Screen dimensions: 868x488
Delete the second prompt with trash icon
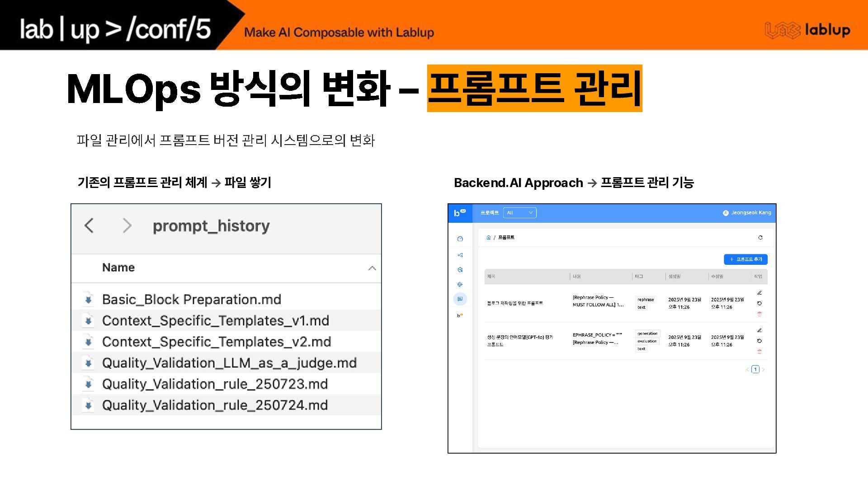(x=759, y=352)
